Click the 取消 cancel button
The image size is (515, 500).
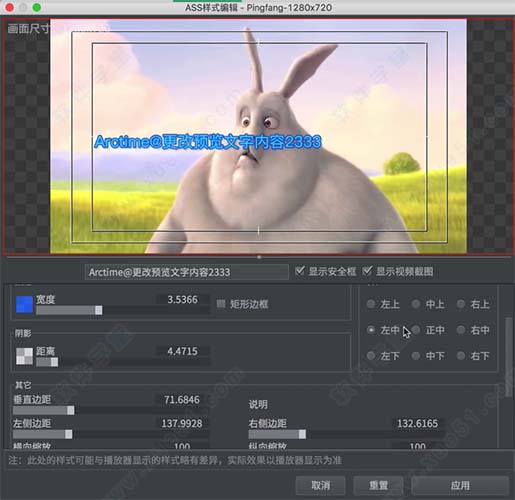point(320,485)
